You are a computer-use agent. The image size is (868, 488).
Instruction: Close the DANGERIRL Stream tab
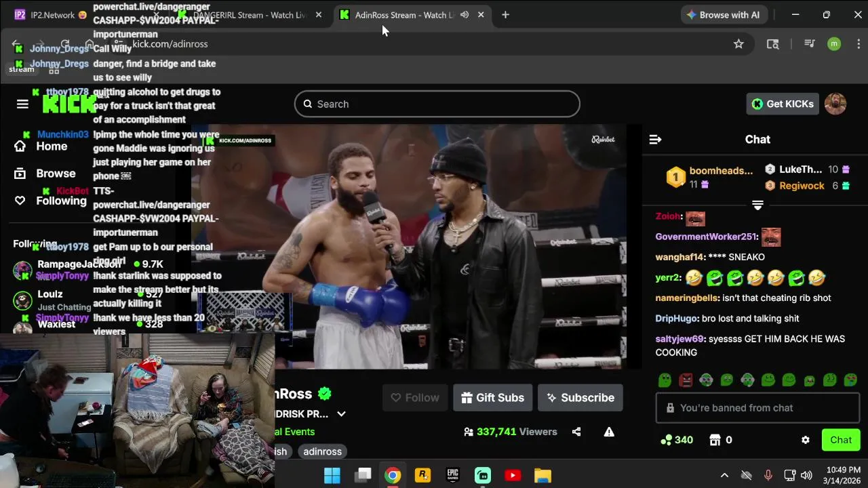tap(319, 15)
